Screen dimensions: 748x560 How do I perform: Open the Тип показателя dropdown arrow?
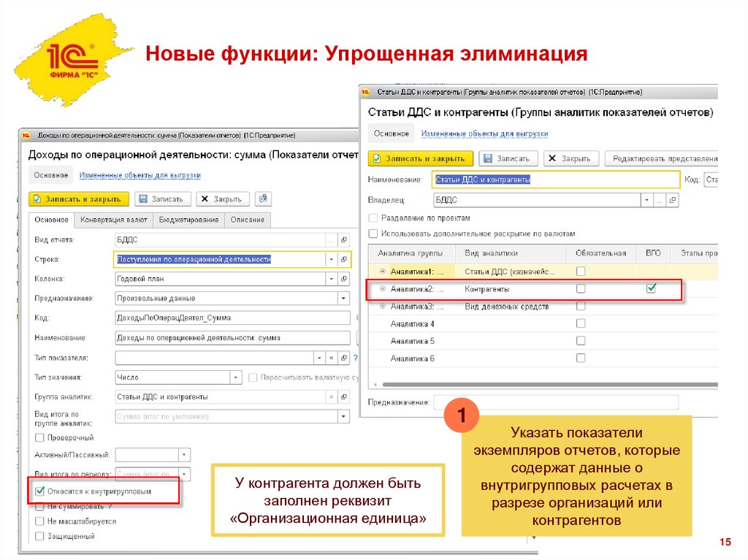coord(319,357)
